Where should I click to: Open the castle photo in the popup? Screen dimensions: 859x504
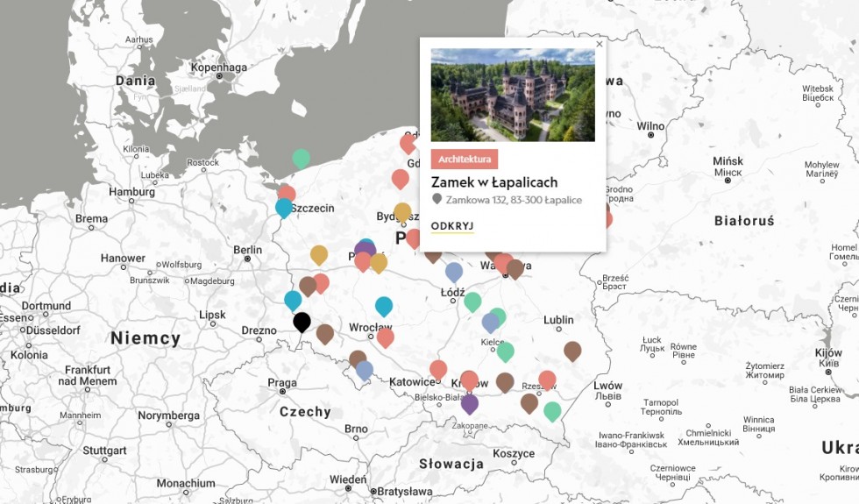[513, 95]
